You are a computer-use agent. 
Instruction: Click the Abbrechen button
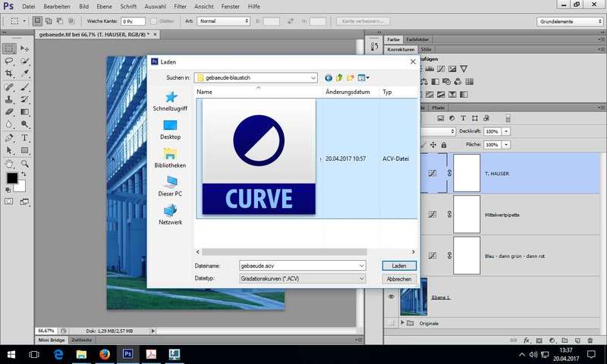pyautogui.click(x=399, y=279)
